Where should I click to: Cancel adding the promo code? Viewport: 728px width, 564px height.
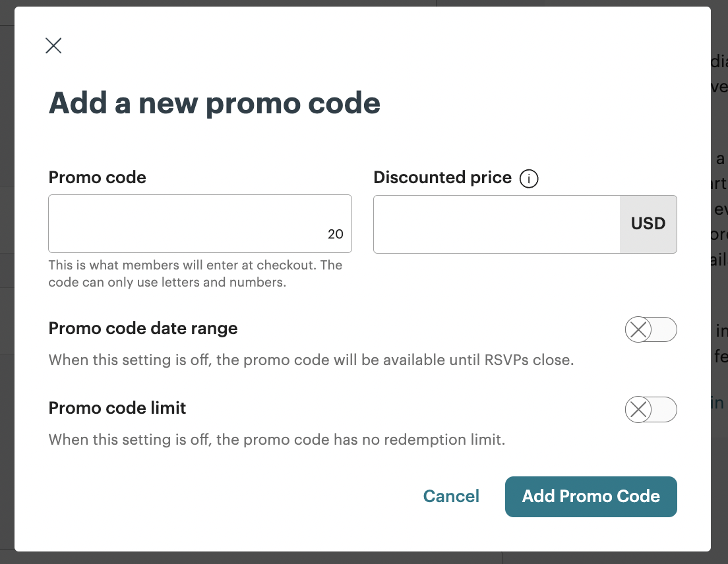tap(451, 496)
